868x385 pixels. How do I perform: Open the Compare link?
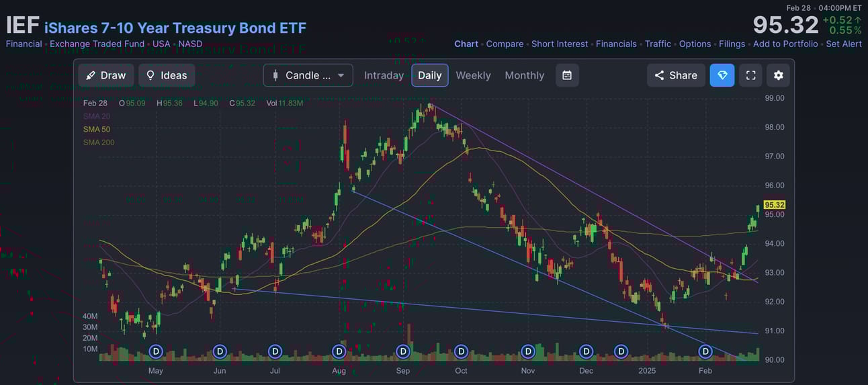[x=505, y=44]
